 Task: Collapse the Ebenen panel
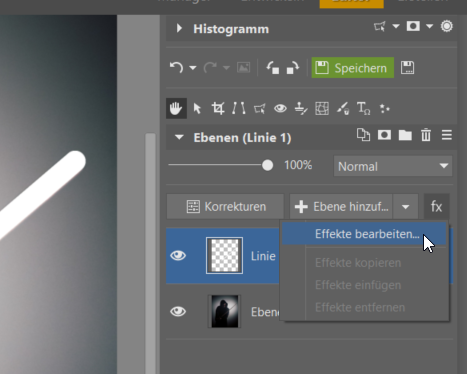[179, 137]
